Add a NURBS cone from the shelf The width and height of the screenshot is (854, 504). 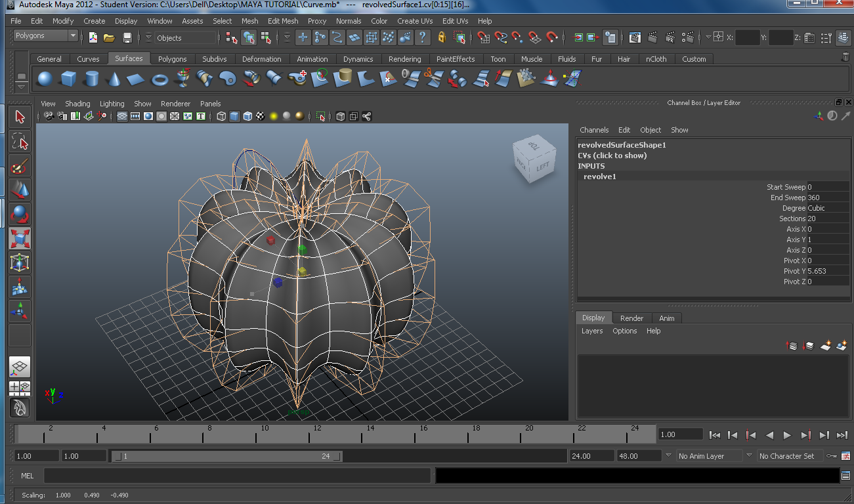(114, 79)
